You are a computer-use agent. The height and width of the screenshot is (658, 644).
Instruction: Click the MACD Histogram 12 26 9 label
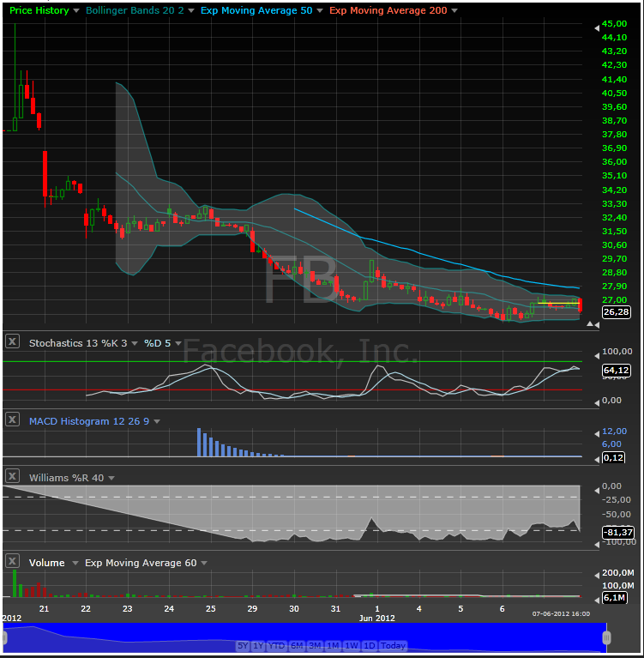click(89, 421)
